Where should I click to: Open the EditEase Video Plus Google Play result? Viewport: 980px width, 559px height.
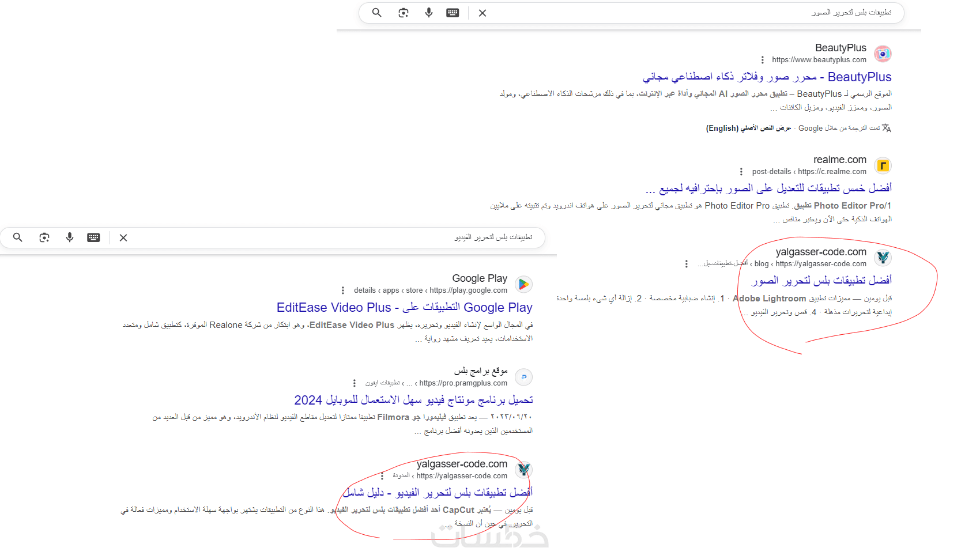click(x=404, y=308)
